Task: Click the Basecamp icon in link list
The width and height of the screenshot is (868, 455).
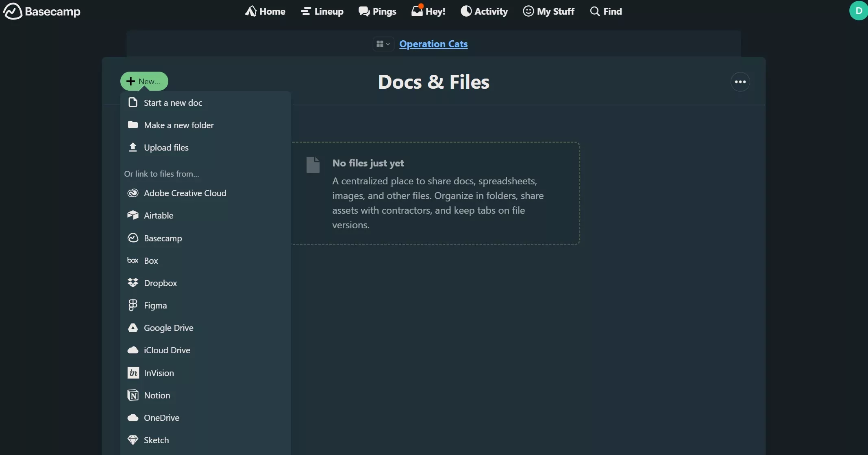Action: tap(133, 238)
